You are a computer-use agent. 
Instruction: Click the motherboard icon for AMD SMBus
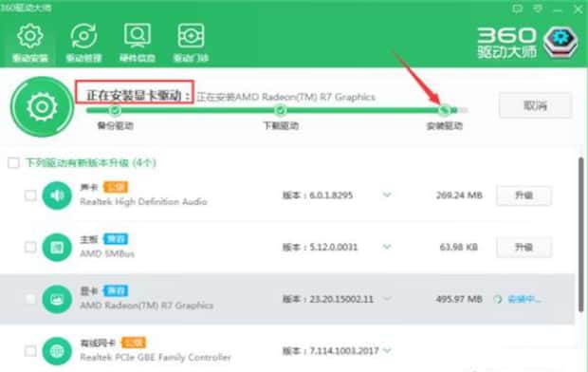[57, 248]
